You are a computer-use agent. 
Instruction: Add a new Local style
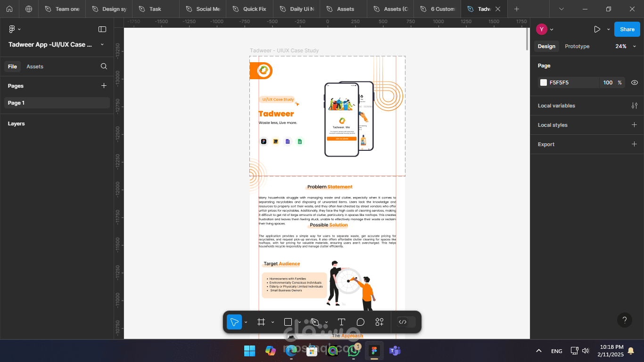[x=635, y=125]
